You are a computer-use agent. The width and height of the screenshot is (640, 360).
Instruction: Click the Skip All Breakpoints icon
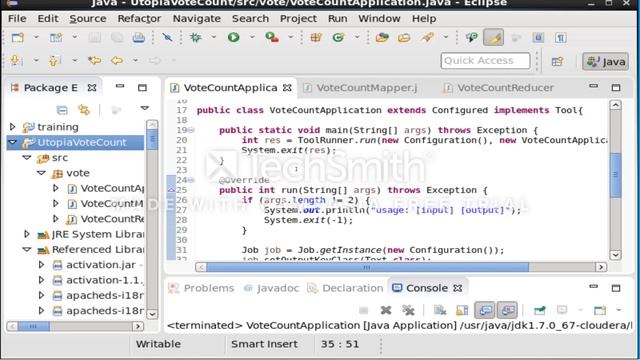pyautogui.click(x=167, y=38)
